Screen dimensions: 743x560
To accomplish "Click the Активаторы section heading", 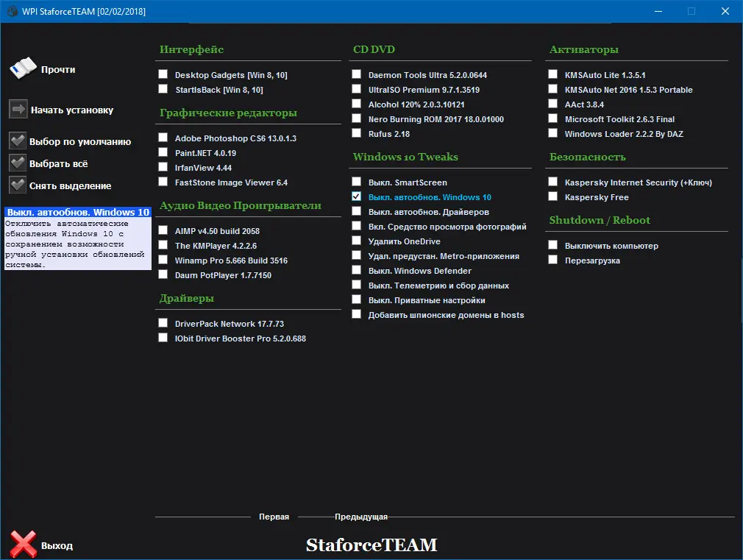I will (x=584, y=49).
